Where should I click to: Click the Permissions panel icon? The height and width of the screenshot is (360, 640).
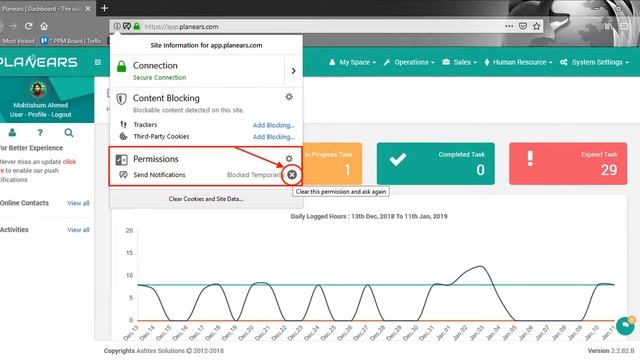click(122, 160)
